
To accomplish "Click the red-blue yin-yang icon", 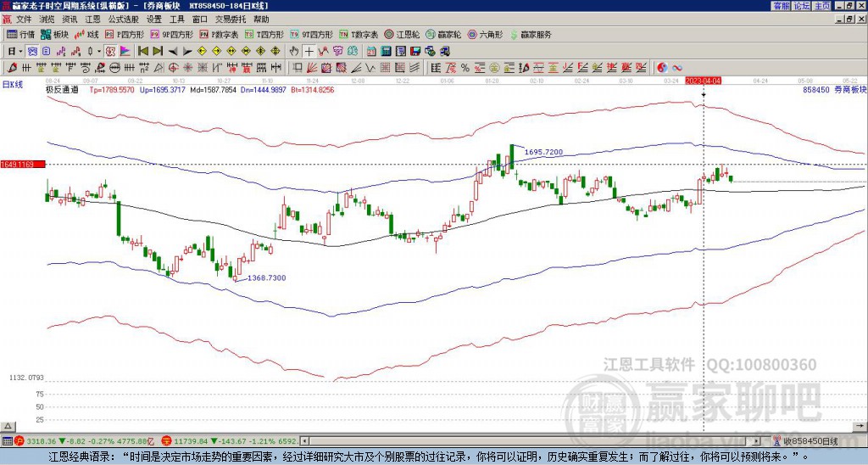I will tap(662, 68).
